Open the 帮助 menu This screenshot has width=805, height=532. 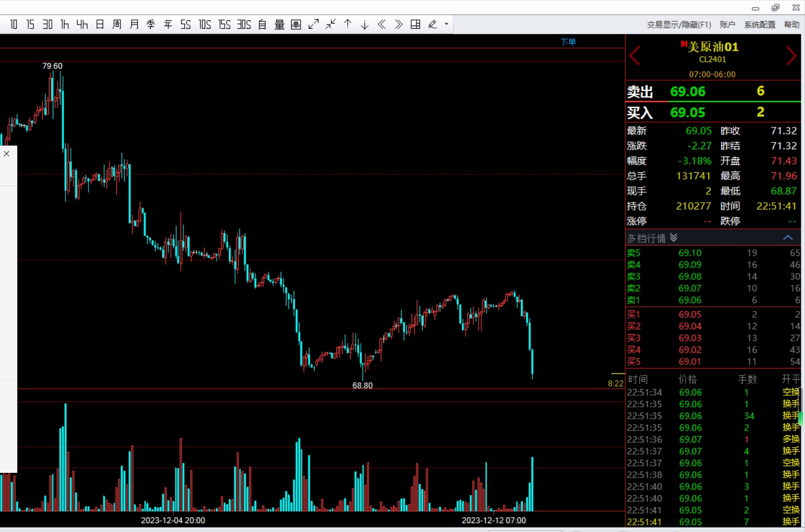tap(791, 25)
